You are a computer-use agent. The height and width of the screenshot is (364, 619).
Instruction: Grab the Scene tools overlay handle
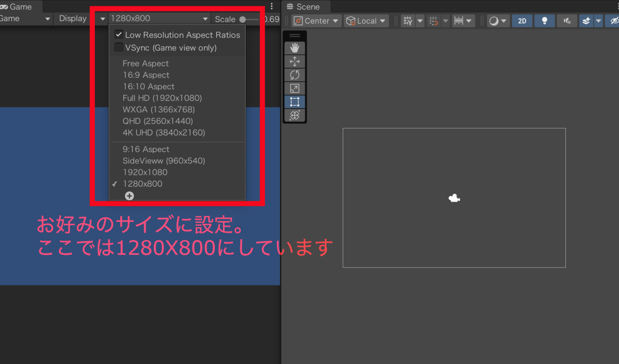coord(295,36)
